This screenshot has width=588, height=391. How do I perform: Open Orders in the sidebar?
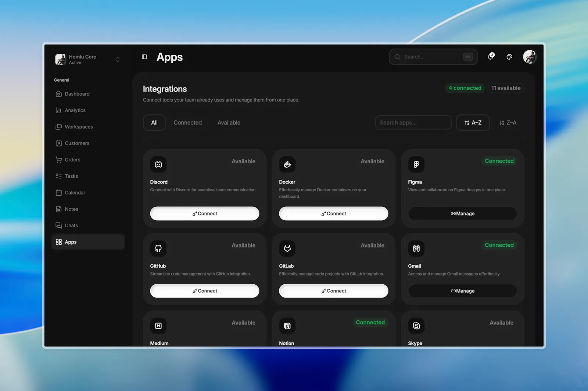(x=88, y=160)
